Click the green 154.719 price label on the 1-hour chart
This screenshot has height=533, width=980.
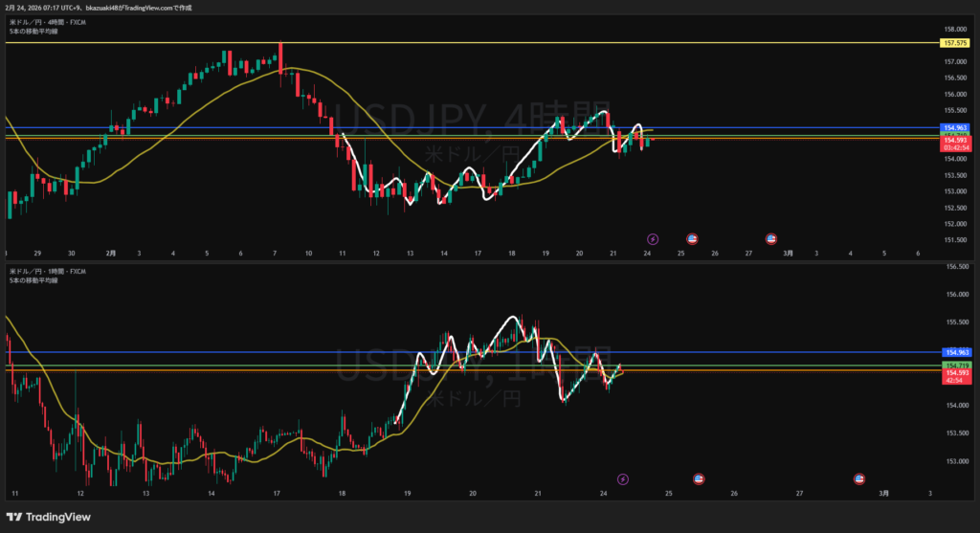[955, 365]
